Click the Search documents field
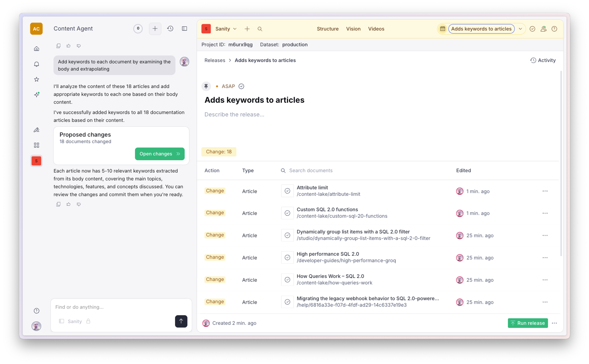This screenshot has width=589, height=364. tap(310, 170)
